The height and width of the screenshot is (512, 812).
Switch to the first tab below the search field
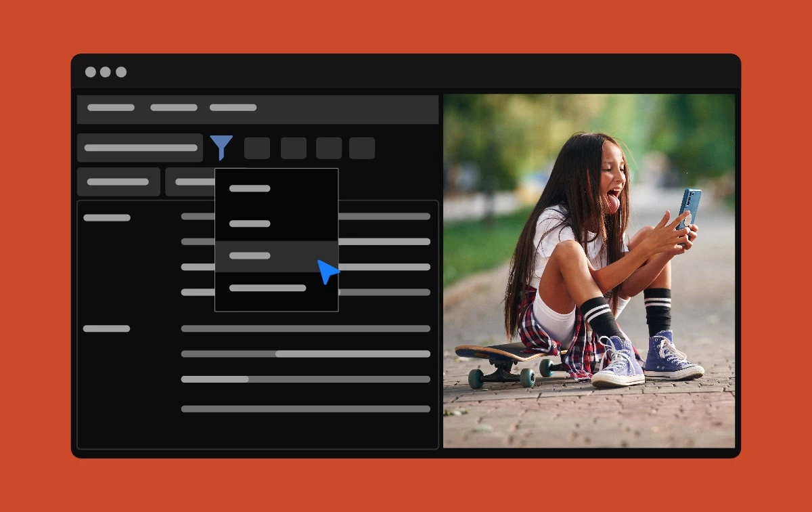[x=118, y=182]
